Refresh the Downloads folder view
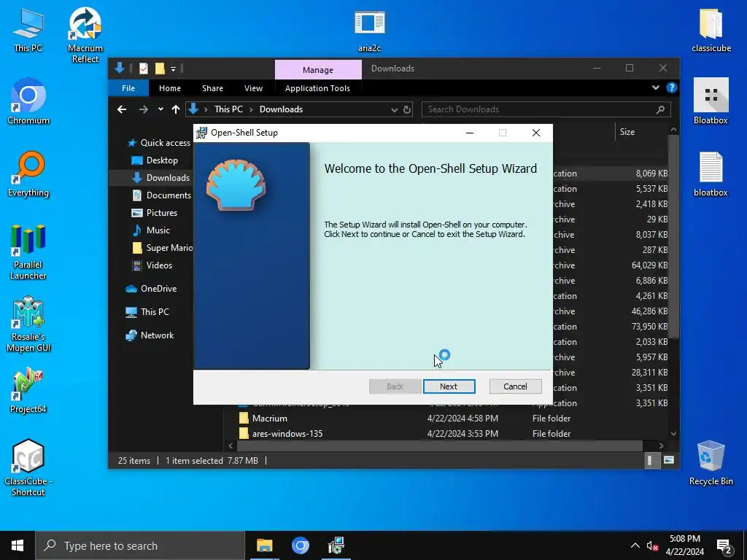The height and width of the screenshot is (560, 747). [x=407, y=109]
